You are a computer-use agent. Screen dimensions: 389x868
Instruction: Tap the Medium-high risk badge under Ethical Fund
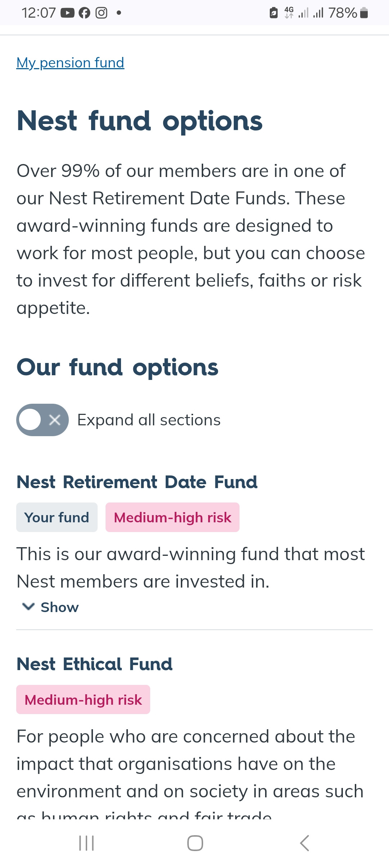[83, 700]
